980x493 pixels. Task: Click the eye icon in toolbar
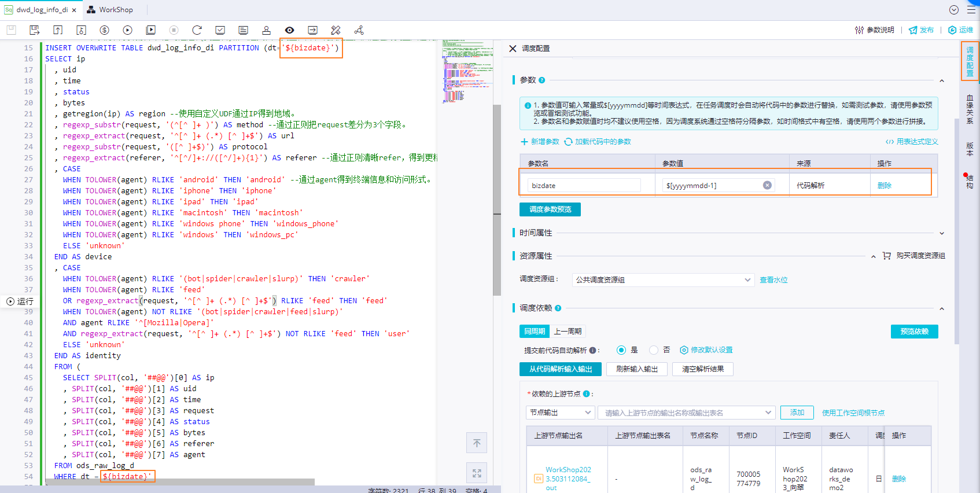(x=289, y=30)
